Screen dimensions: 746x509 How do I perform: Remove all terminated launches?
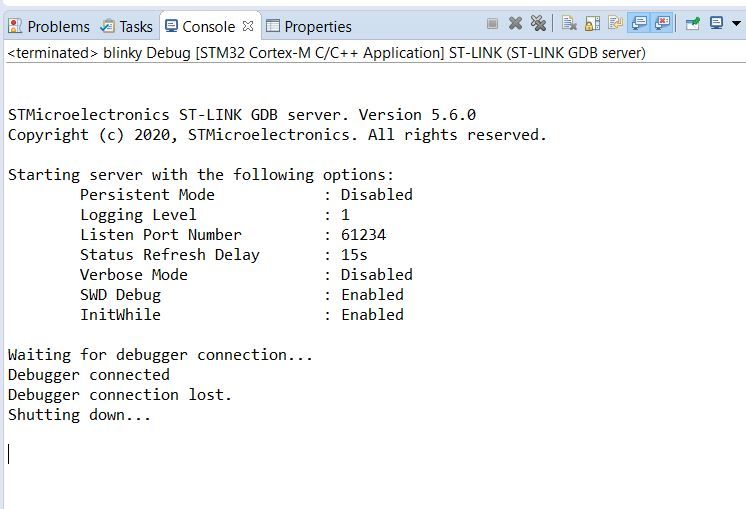[x=538, y=23]
